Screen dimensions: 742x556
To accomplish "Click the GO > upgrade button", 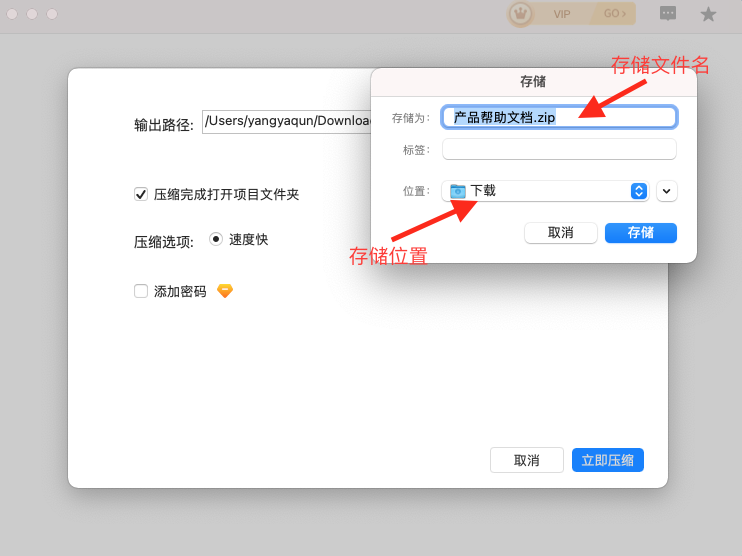I will (x=614, y=14).
